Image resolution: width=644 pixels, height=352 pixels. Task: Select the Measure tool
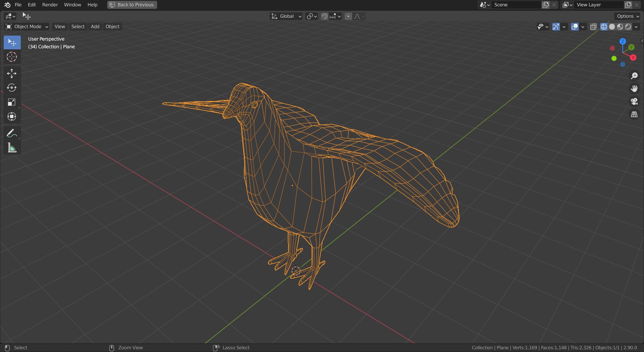[12, 148]
